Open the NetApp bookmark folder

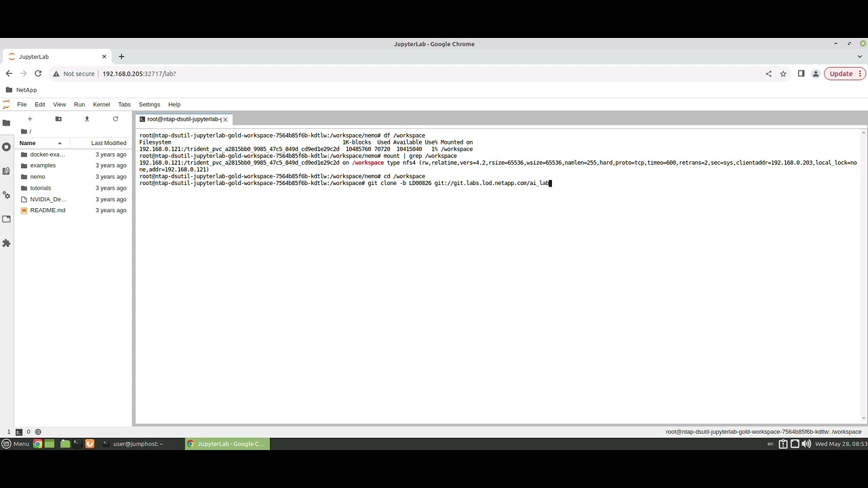pyautogui.click(x=21, y=89)
